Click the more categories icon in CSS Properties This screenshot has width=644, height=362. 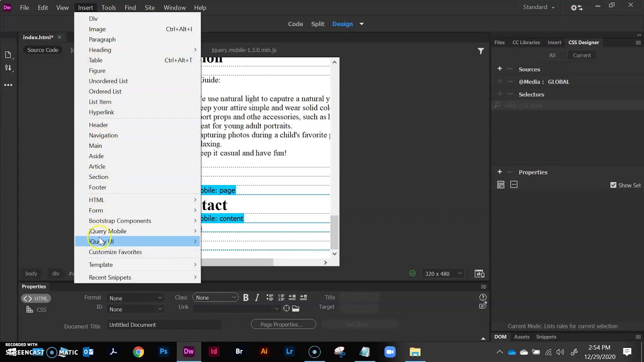click(514, 185)
